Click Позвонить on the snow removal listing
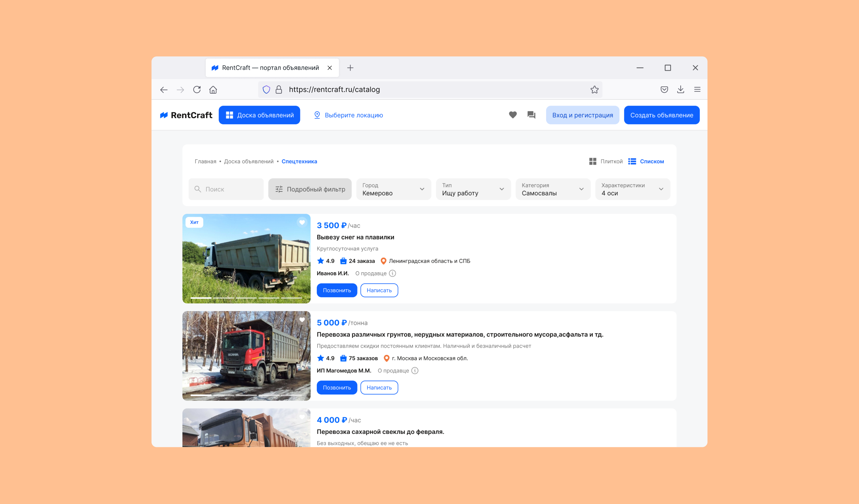Image resolution: width=859 pixels, height=504 pixels. coord(336,290)
